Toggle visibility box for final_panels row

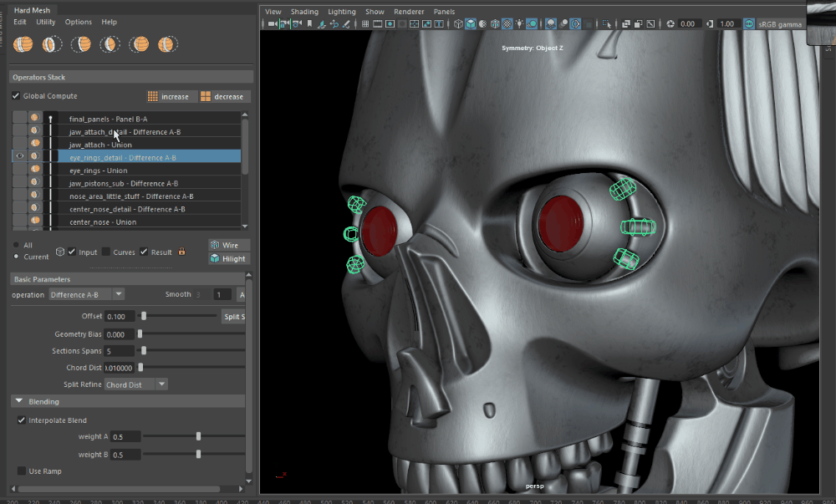20,118
